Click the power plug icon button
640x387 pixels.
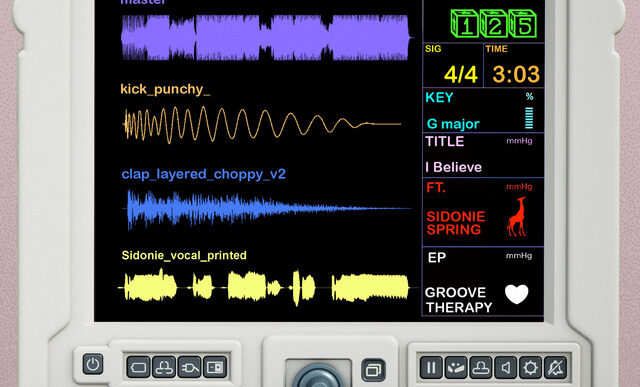(x=189, y=367)
